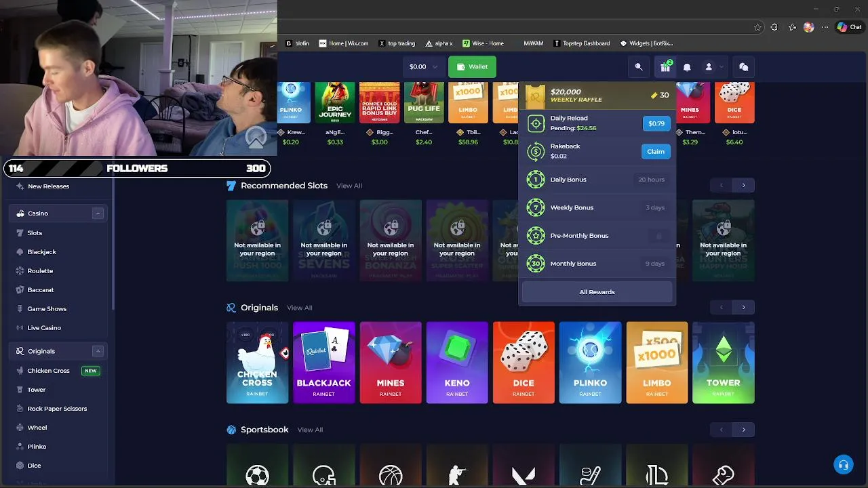868x488 pixels.
Task: Open the site search magnifier icon
Action: (x=638, y=67)
